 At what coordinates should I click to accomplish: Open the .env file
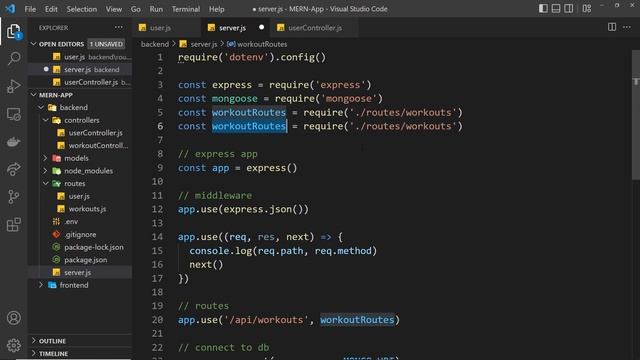pos(80,221)
